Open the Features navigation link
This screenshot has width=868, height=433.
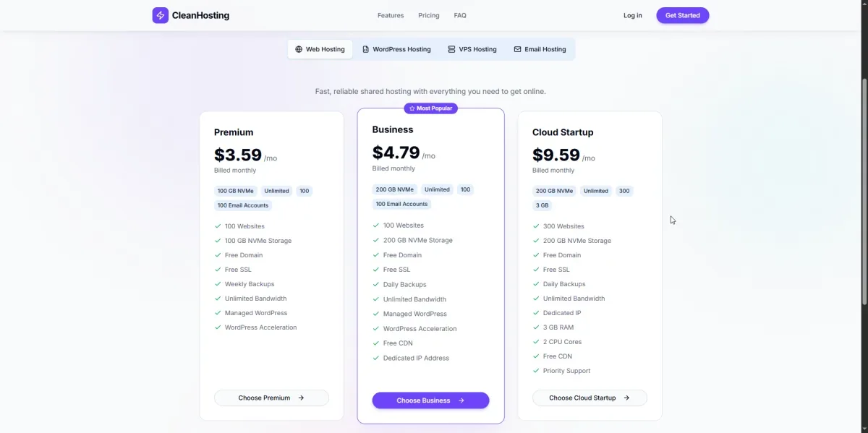pyautogui.click(x=391, y=15)
